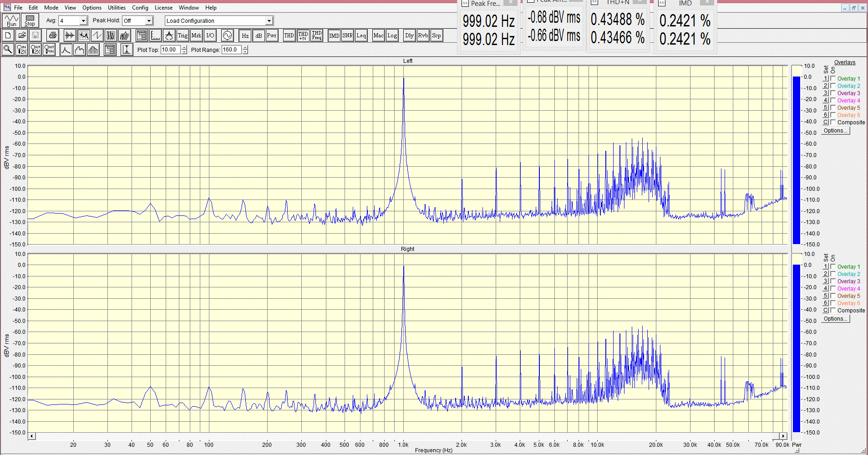
Task: Activate the IMD measurement button
Action: 334,36
